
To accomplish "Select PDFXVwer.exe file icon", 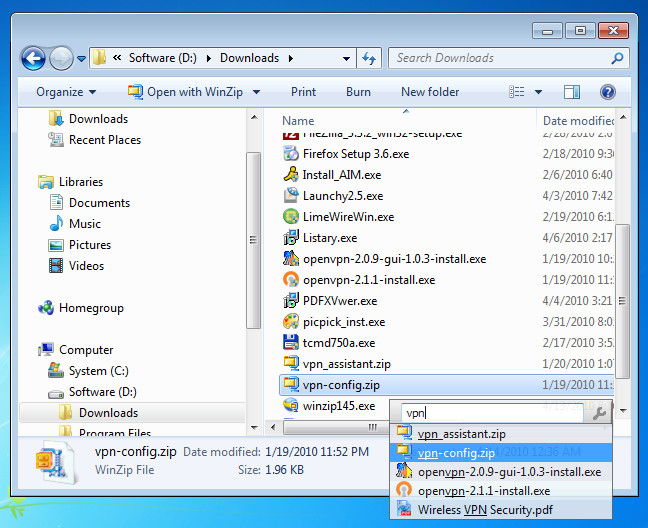I will pyautogui.click(x=291, y=301).
